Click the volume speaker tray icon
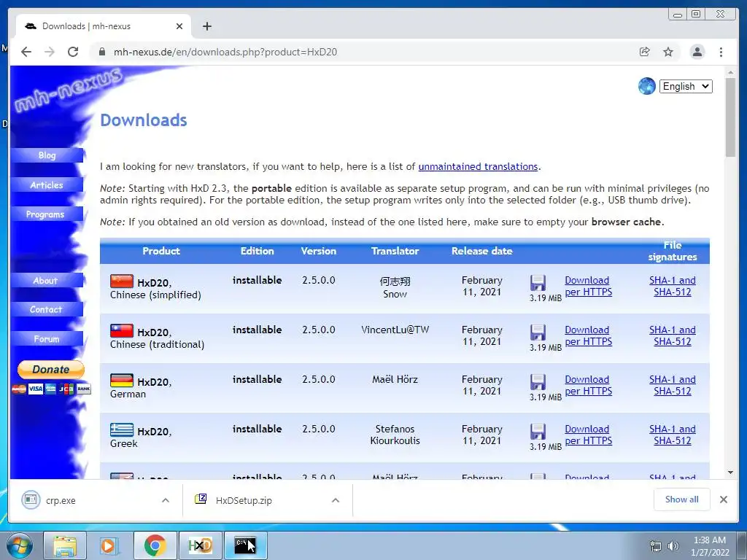 click(673, 546)
